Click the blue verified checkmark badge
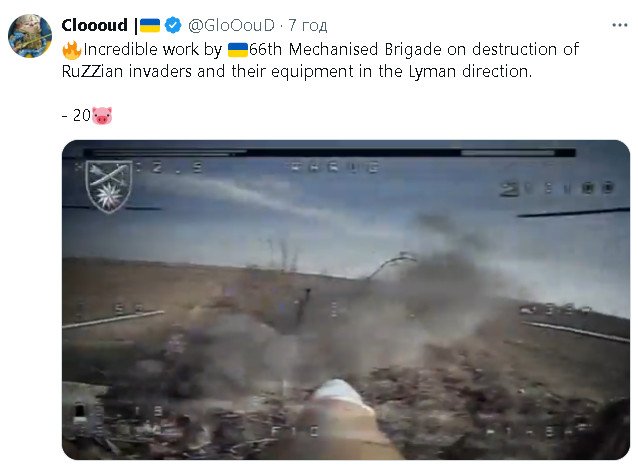This screenshot has width=638, height=471. click(x=173, y=25)
